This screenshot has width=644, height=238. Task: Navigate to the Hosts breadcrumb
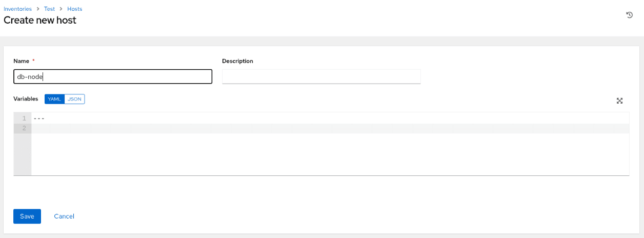[x=75, y=9]
